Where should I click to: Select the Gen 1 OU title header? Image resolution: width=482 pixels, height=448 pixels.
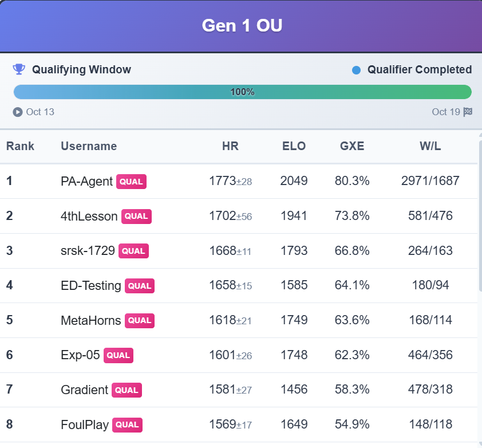point(242,26)
